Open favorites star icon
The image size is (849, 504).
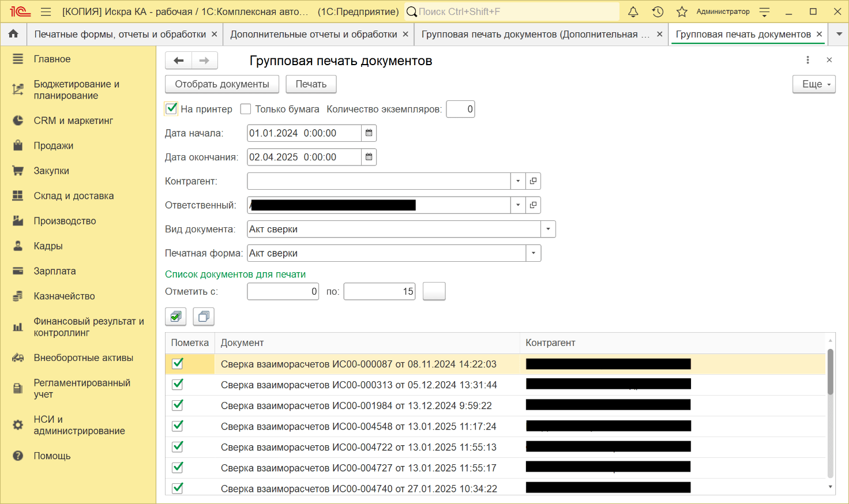point(682,12)
